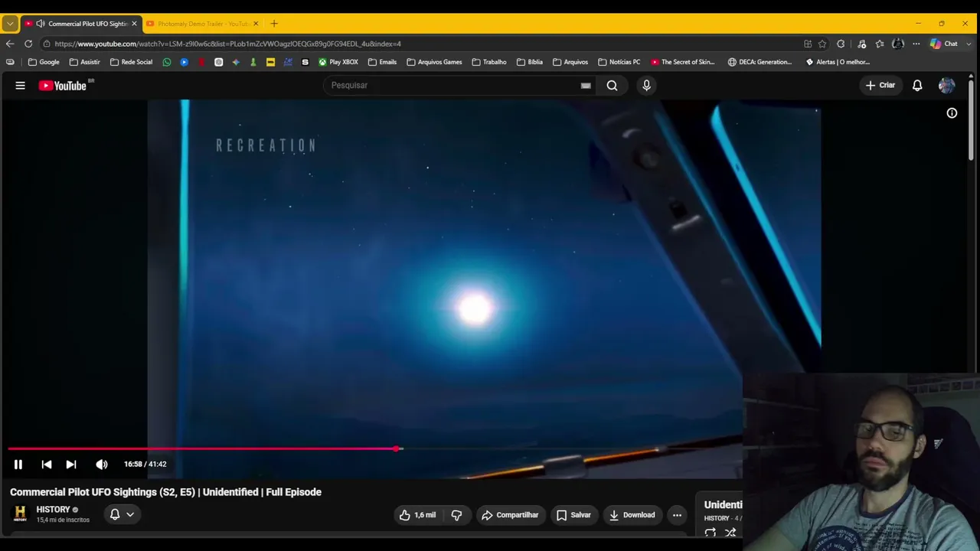Click the video elapsed time 16:58 display
Viewport: 980px width, 551px height.
[x=133, y=464]
